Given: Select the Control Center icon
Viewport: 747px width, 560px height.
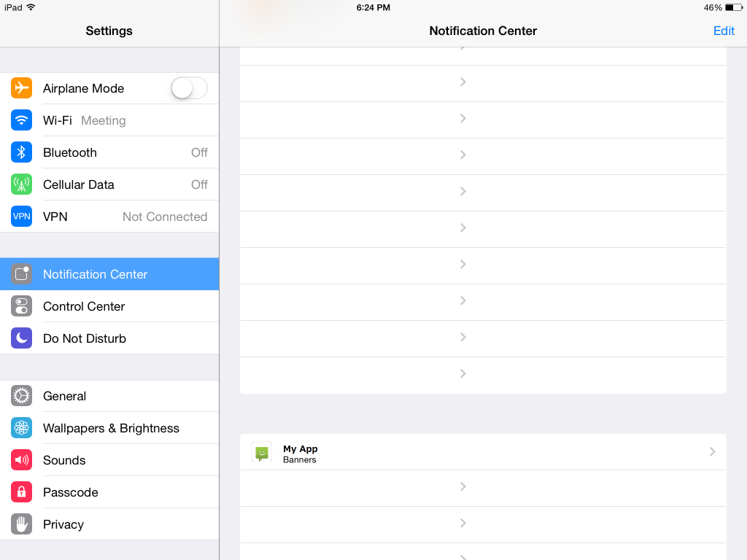Looking at the screenshot, I should click(x=21, y=306).
